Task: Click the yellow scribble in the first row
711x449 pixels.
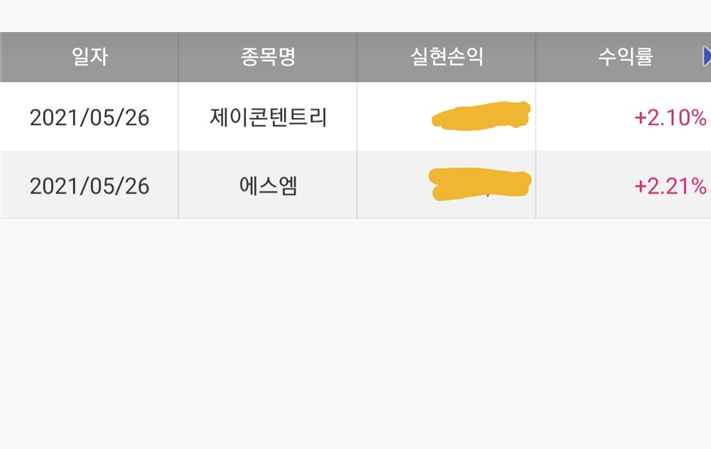Action: pyautogui.click(x=481, y=115)
